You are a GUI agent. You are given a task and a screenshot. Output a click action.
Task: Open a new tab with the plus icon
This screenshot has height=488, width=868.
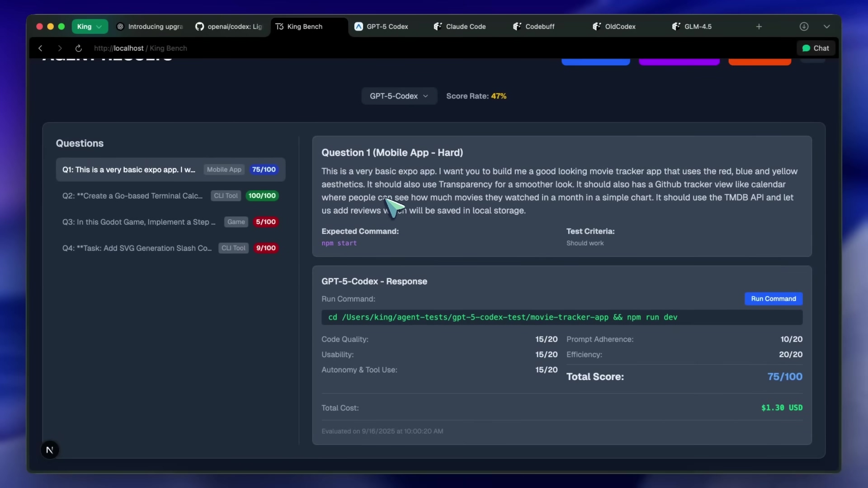click(759, 27)
